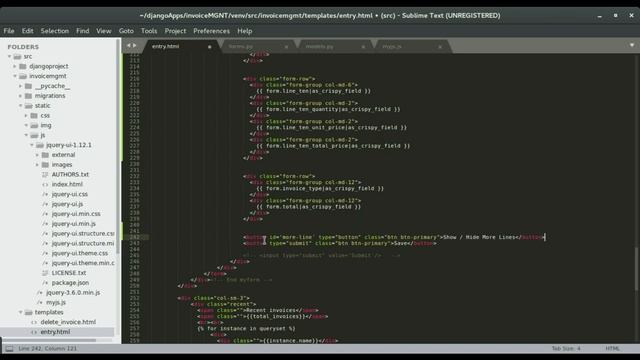Click the sidebar horizontal scrollbar
Image resolution: width=640 pixels, height=360 pixels.
pyautogui.click(x=50, y=340)
